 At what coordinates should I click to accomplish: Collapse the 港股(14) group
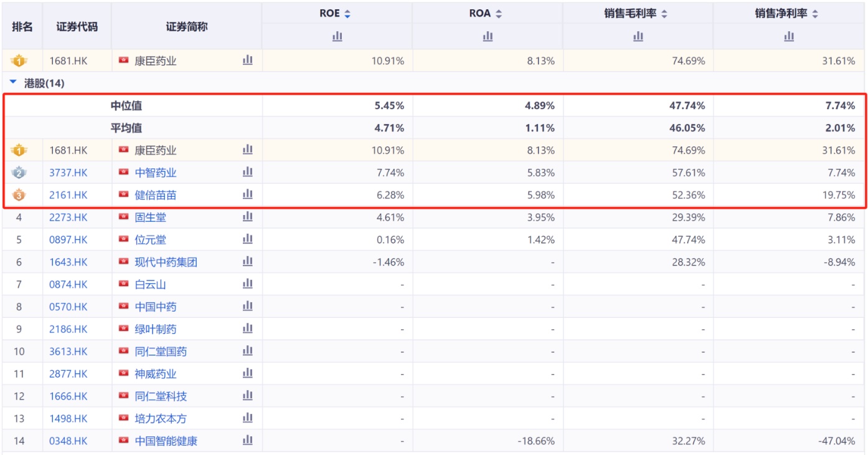tap(13, 83)
